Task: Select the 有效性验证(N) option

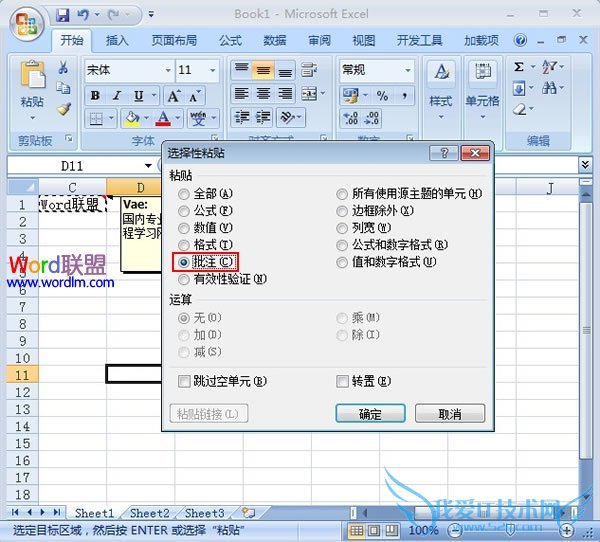Action: tap(223, 279)
